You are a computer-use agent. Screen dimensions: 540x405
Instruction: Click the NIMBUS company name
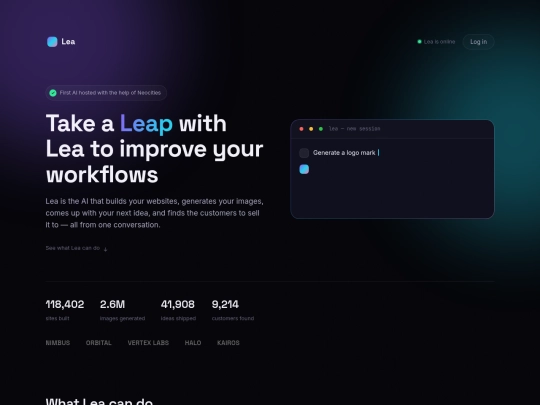[x=58, y=343]
